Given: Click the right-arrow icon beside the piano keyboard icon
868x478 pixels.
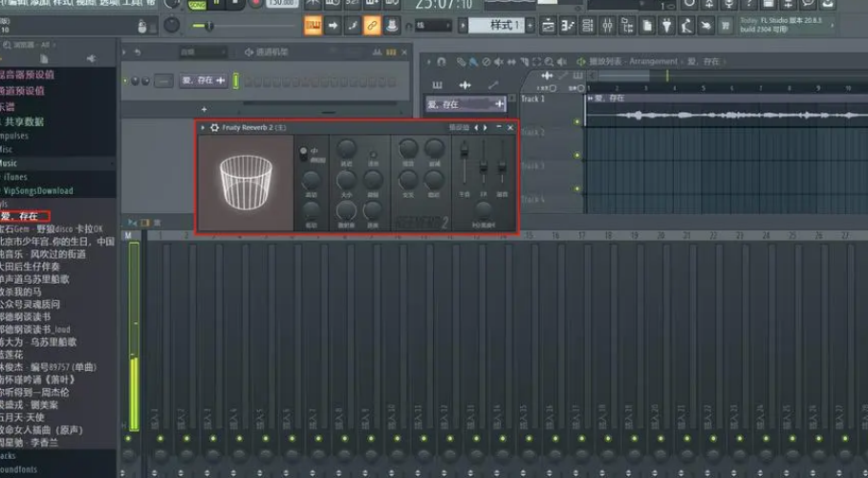Looking at the screenshot, I should [333, 26].
